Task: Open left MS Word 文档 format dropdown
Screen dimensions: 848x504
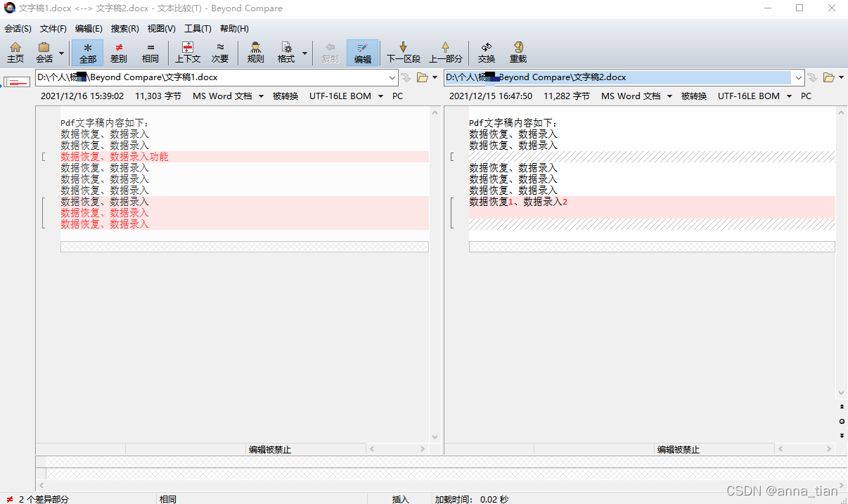Action: tap(229, 96)
